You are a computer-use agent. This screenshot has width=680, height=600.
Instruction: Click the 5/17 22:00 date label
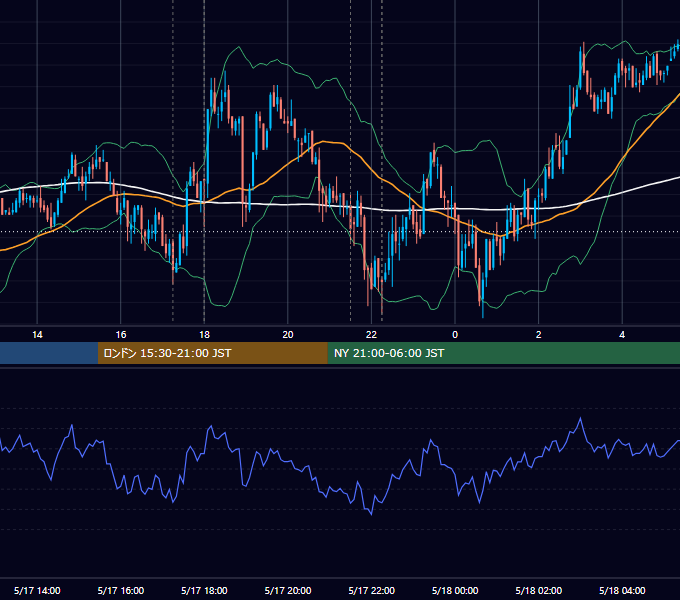click(372, 590)
